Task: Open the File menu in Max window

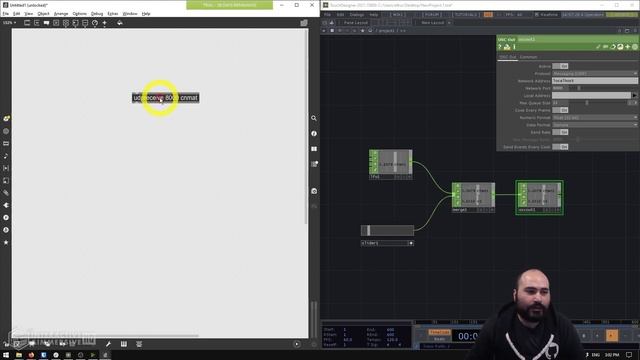Action: tap(6, 13)
